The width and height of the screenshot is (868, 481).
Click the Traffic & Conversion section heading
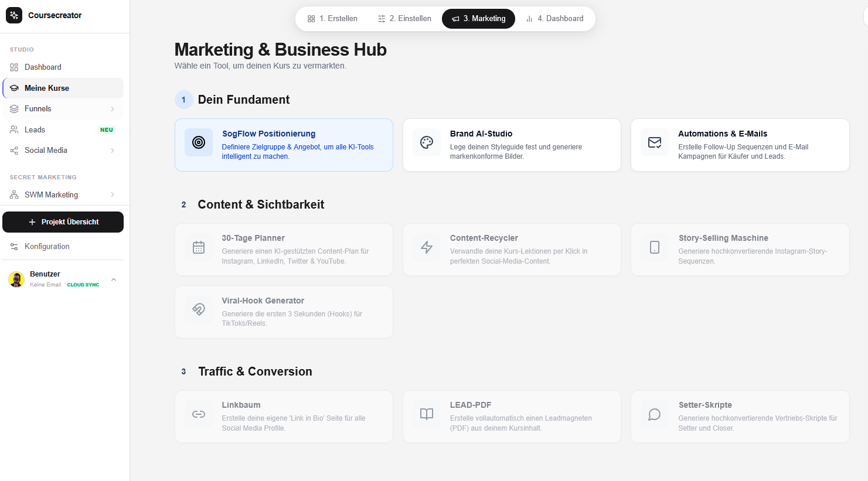(255, 371)
